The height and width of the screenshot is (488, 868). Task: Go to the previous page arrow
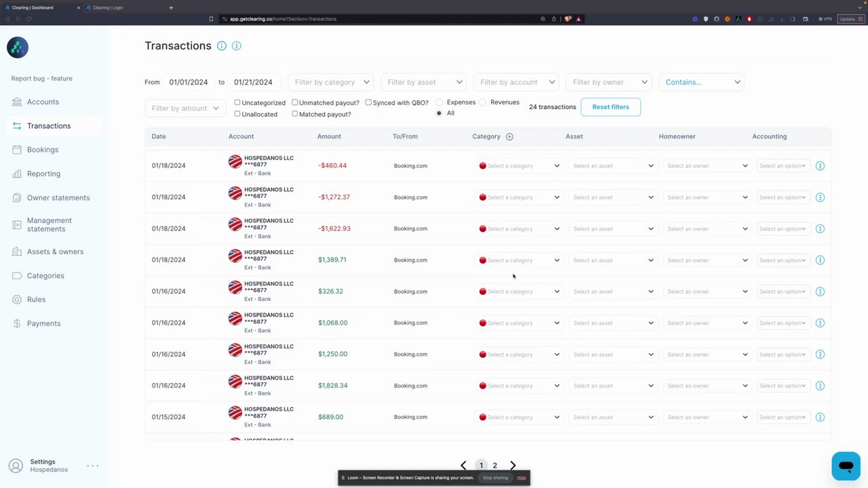[x=463, y=466]
